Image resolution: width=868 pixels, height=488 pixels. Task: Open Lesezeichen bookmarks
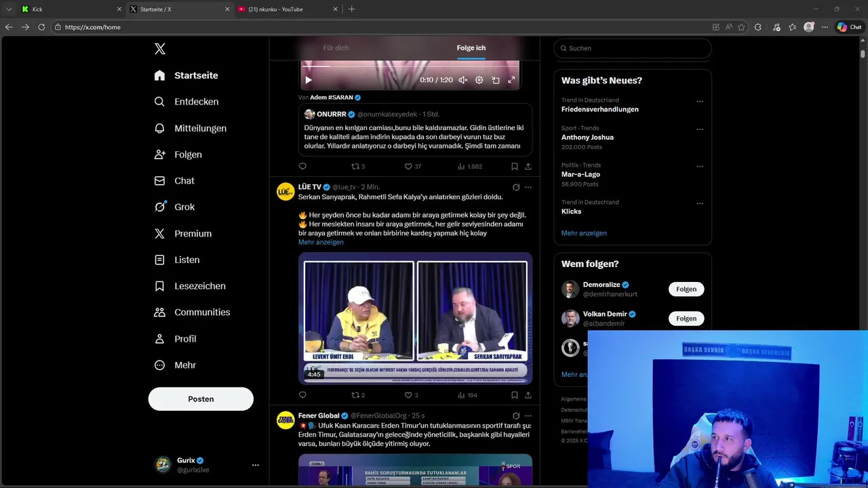[189, 286]
